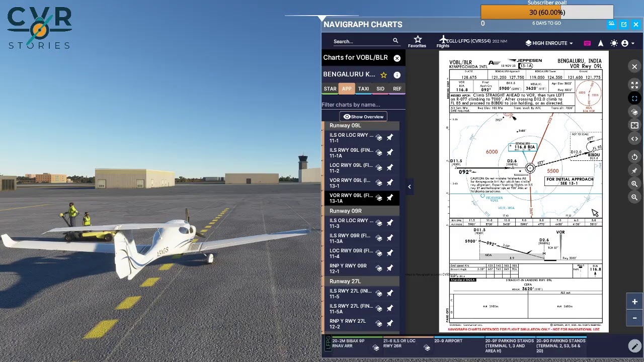
Task: Click the pink keyboard icon in the toolbar
Action: click(x=587, y=43)
